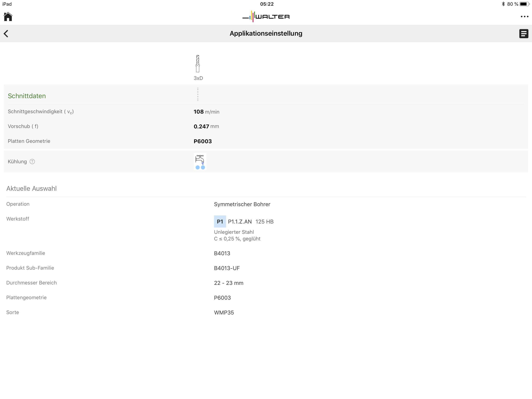532x399 pixels.
Task: Tap the battery indicator in status bar
Action: (524, 4)
